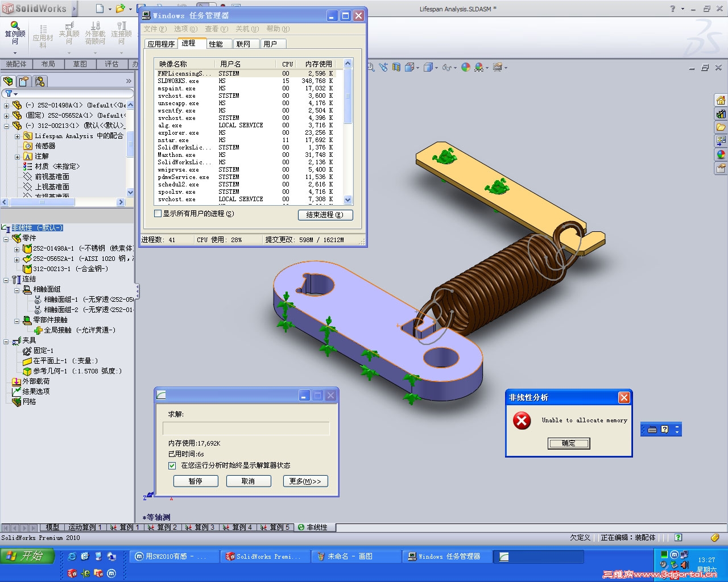Open the 未命名 - 画图 taskbar button
This screenshot has height=582, width=728.
pyautogui.click(x=356, y=556)
